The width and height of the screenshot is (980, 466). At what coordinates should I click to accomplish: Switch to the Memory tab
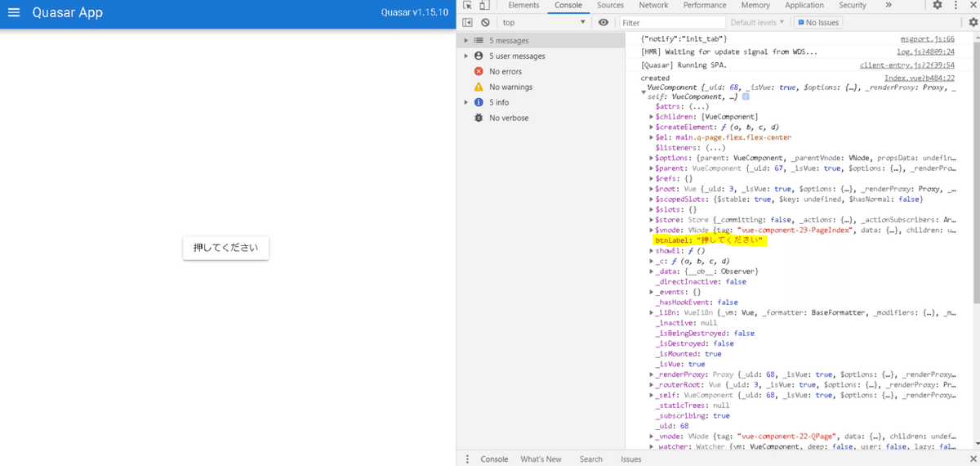[756, 5]
